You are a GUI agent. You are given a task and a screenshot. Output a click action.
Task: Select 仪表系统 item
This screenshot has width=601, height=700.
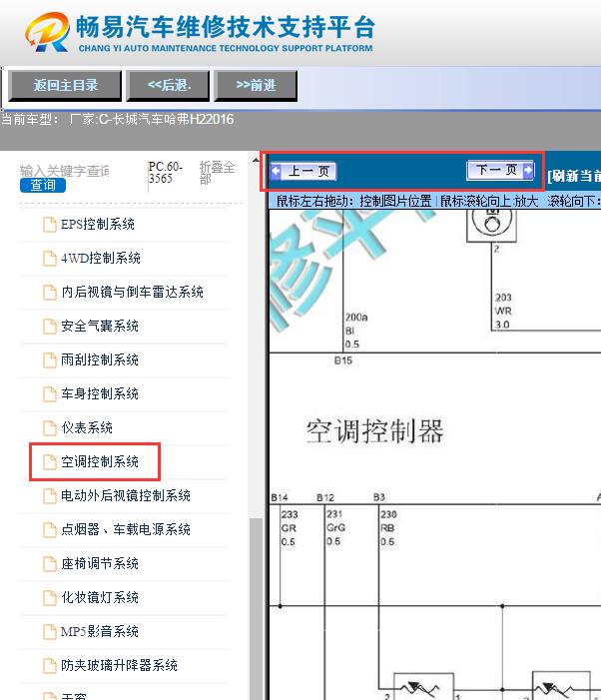tap(87, 427)
